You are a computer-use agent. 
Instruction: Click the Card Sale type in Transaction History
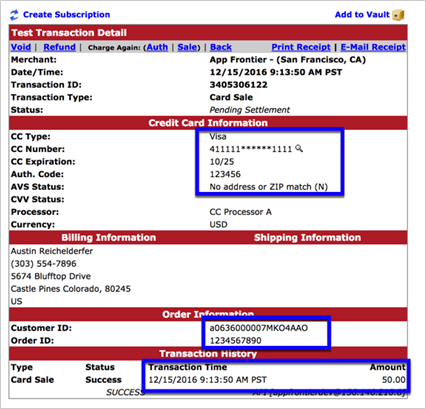pyautogui.click(x=32, y=380)
